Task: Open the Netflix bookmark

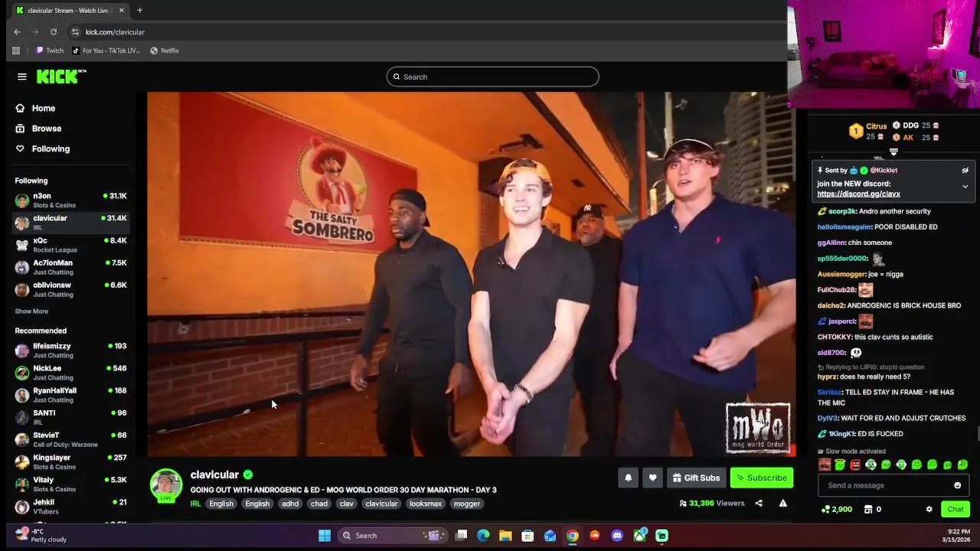Action: point(165,51)
